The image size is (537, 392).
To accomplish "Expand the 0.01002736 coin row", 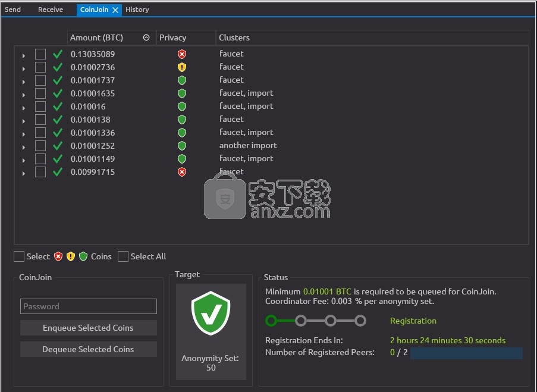I will (x=24, y=68).
